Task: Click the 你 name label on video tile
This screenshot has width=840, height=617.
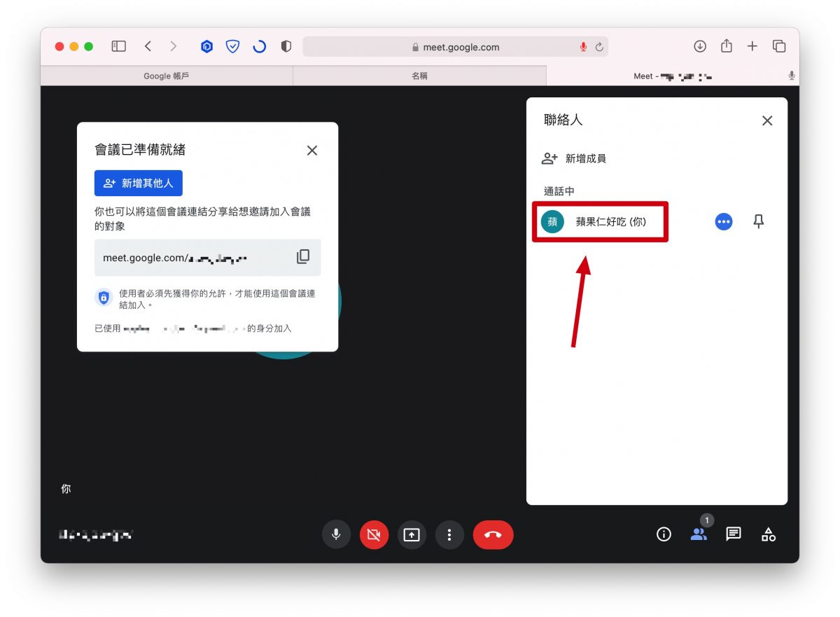Action: (x=66, y=489)
